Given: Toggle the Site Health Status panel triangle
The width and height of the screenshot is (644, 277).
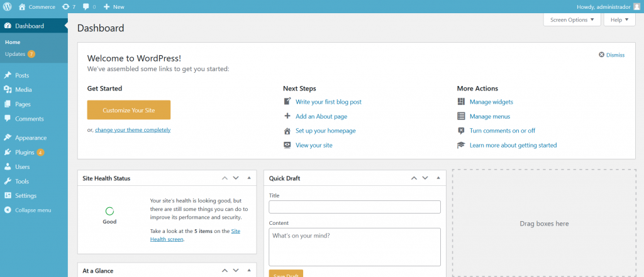Looking at the screenshot, I should tap(249, 178).
